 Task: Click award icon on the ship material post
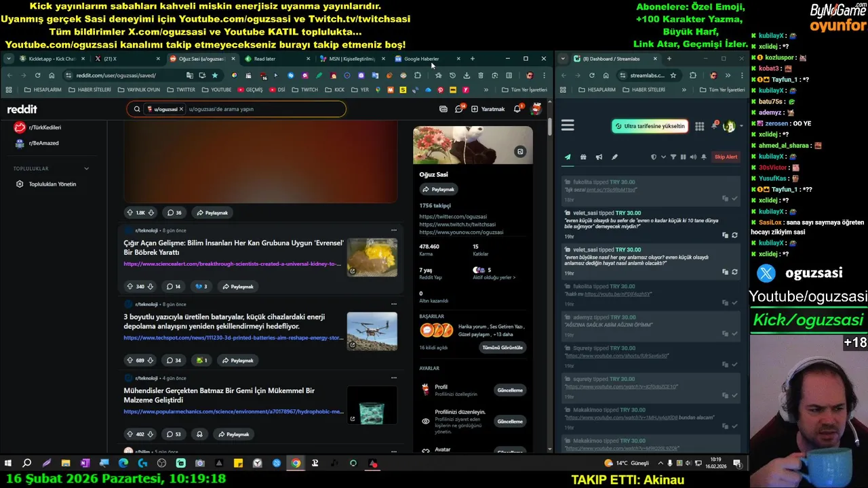199,434
